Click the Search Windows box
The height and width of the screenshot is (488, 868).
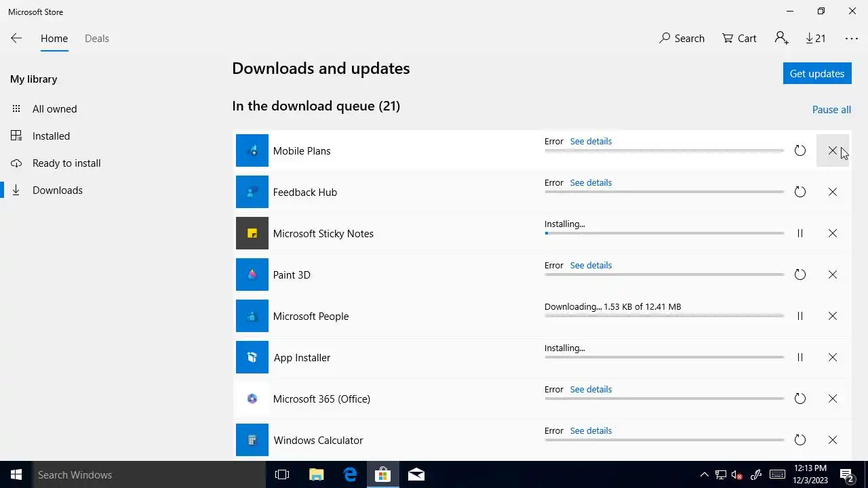click(149, 474)
